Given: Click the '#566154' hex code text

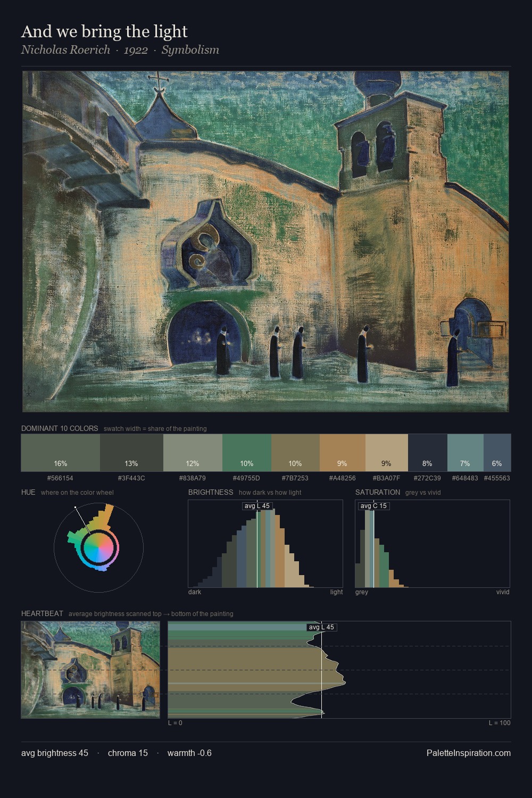Looking at the screenshot, I should point(60,478).
